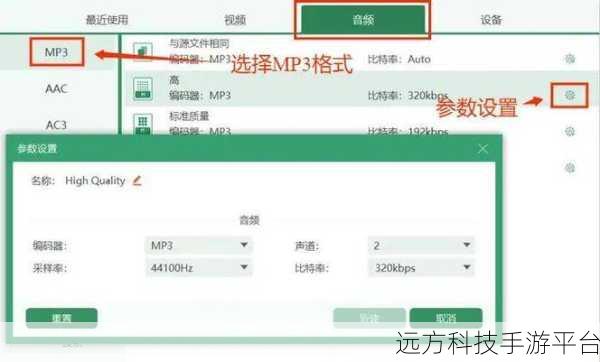
Task: Edit the High Quality name with the pencil icon
Action: point(137,181)
